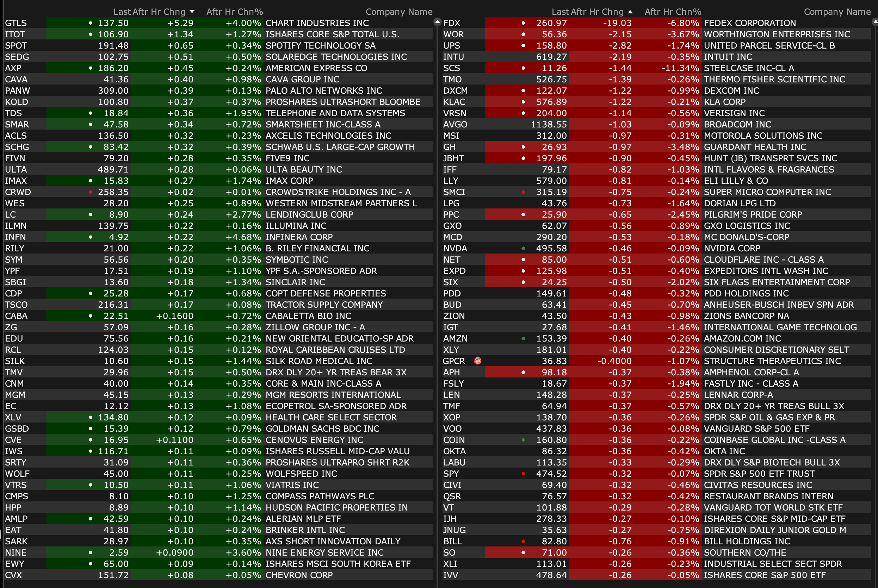Click the green dot beside NVDA's last price
The image size is (878, 588).
(x=524, y=248)
